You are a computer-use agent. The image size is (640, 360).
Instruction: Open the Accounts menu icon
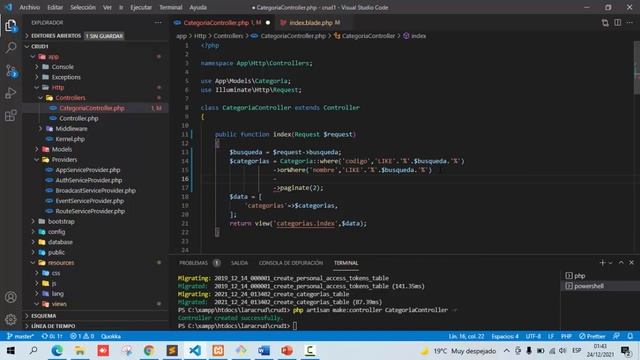(11, 297)
